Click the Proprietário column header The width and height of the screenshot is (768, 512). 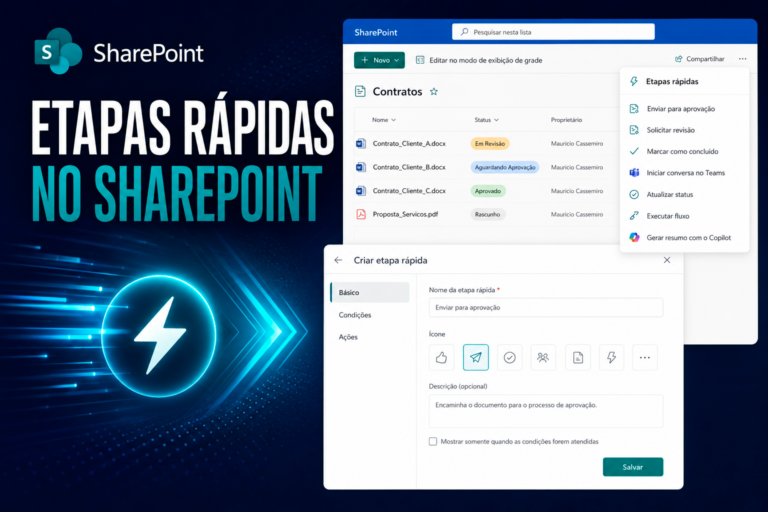coord(566,120)
